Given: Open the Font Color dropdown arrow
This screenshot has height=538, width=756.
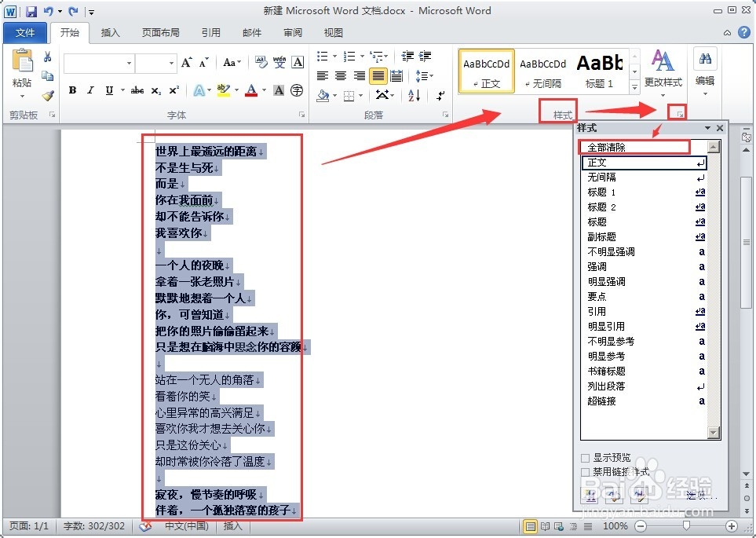Looking at the screenshot, I should 262,90.
